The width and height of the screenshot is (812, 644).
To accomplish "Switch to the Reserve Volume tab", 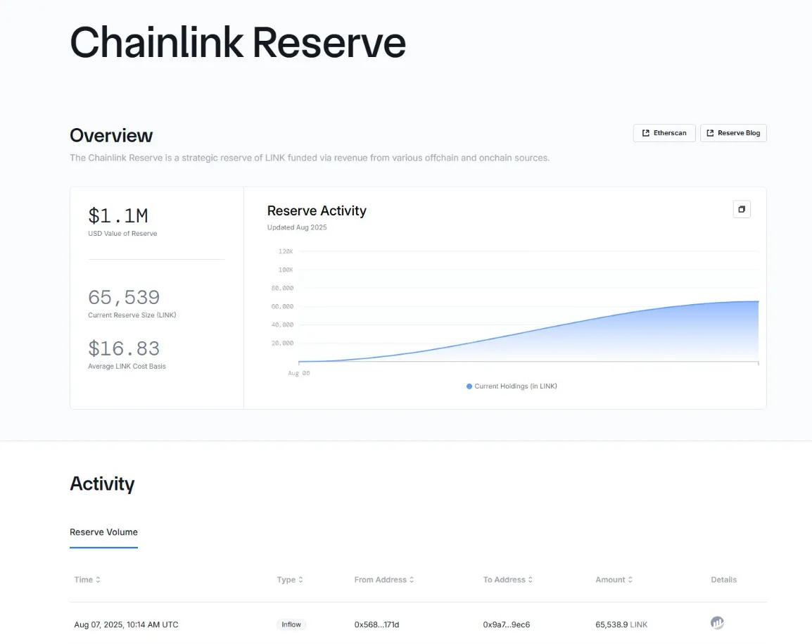I will tap(103, 531).
